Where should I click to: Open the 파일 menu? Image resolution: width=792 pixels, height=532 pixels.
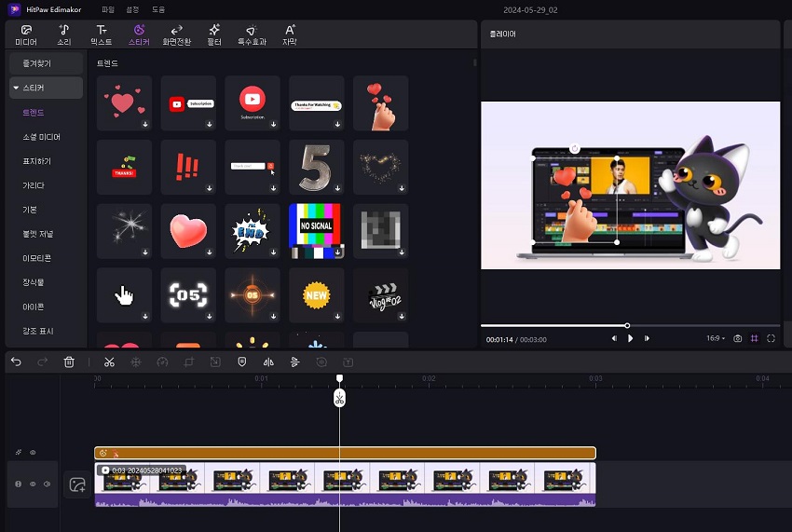(107, 8)
